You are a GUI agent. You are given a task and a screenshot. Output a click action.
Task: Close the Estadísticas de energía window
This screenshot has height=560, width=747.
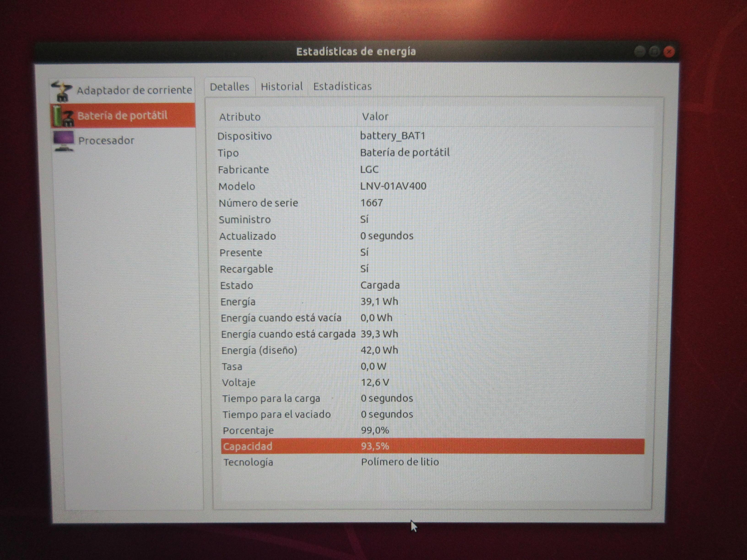669,52
